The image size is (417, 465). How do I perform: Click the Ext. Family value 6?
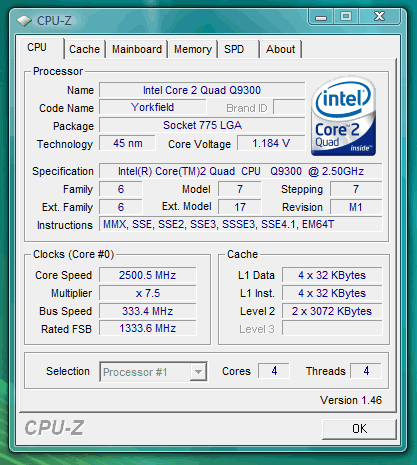[x=121, y=207]
